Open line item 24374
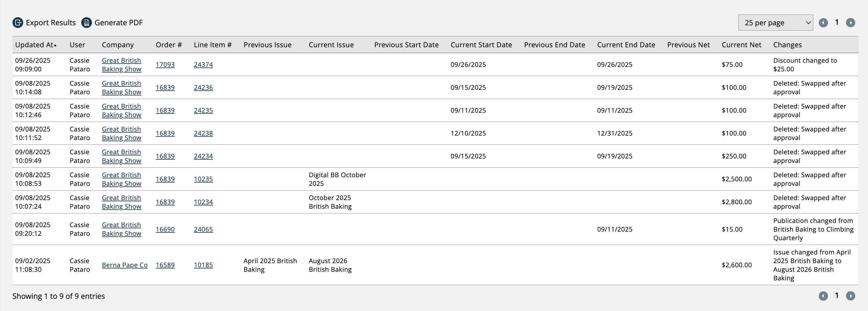The width and height of the screenshot is (868, 311). click(203, 65)
